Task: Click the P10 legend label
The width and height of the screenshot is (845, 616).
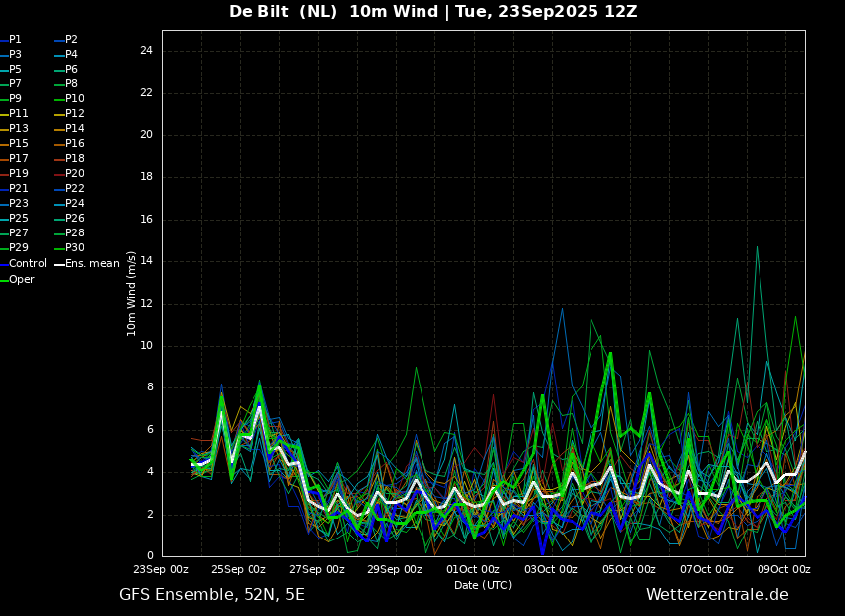Action: pyautogui.click(x=74, y=99)
